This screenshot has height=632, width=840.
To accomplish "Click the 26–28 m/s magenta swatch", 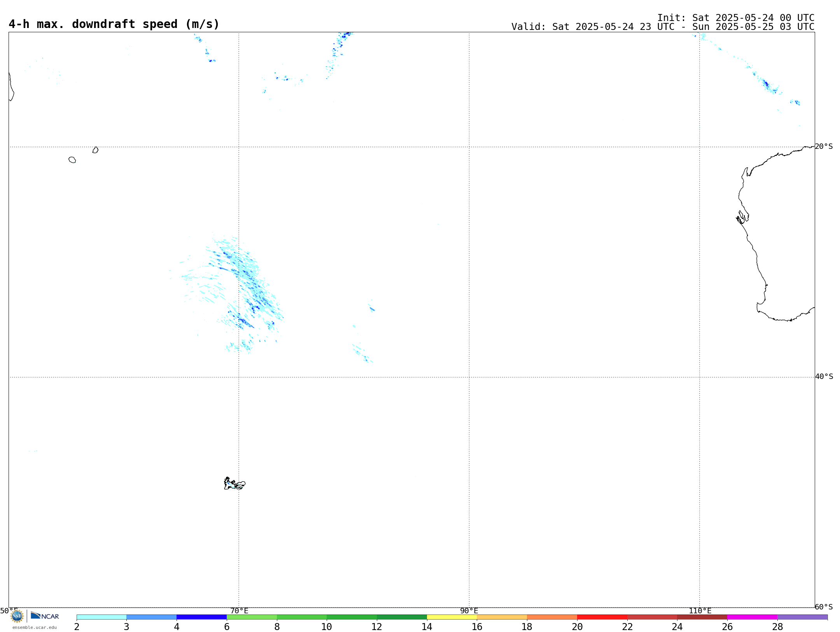I will coord(752,617).
